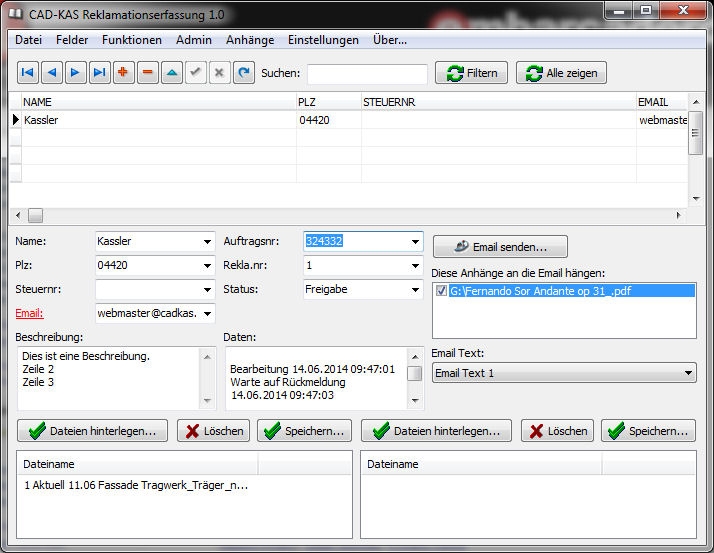This screenshot has width=714, height=553.
Task: Add new record with plus icon
Action: click(x=124, y=73)
